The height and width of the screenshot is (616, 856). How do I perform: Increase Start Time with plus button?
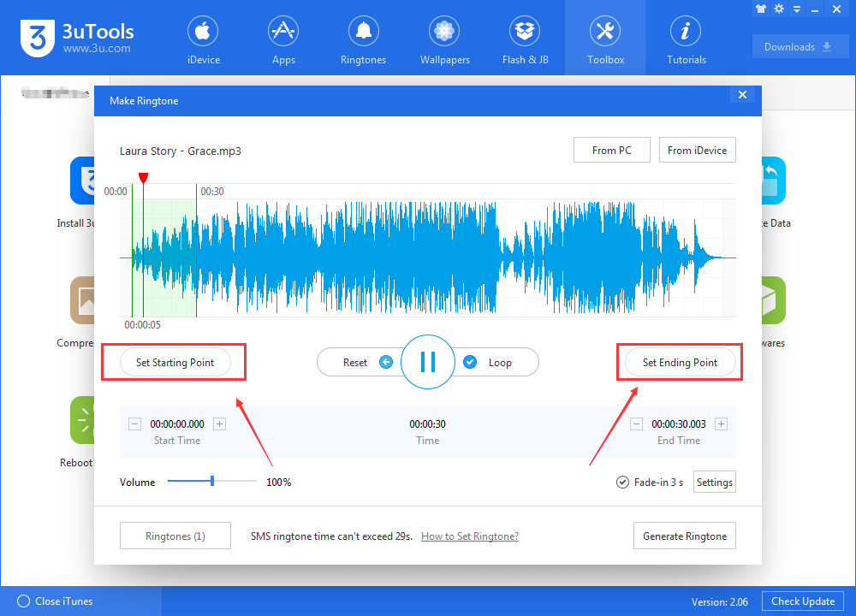(x=219, y=424)
